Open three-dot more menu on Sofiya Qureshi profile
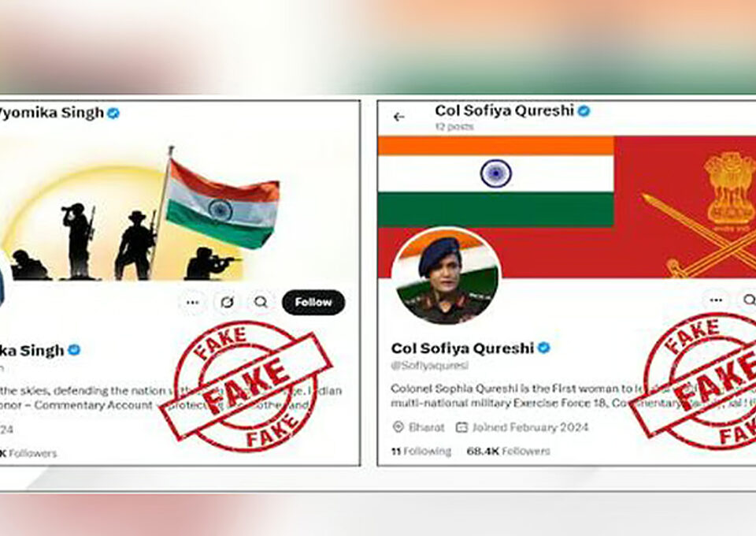The height and width of the screenshot is (536, 756). (716, 300)
